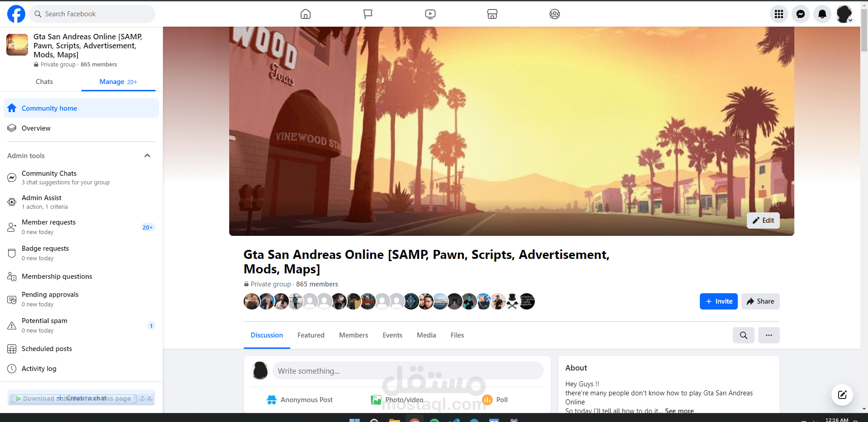The width and height of the screenshot is (868, 422).
Task: Open Windows Start button on taskbar
Action: 354,420
